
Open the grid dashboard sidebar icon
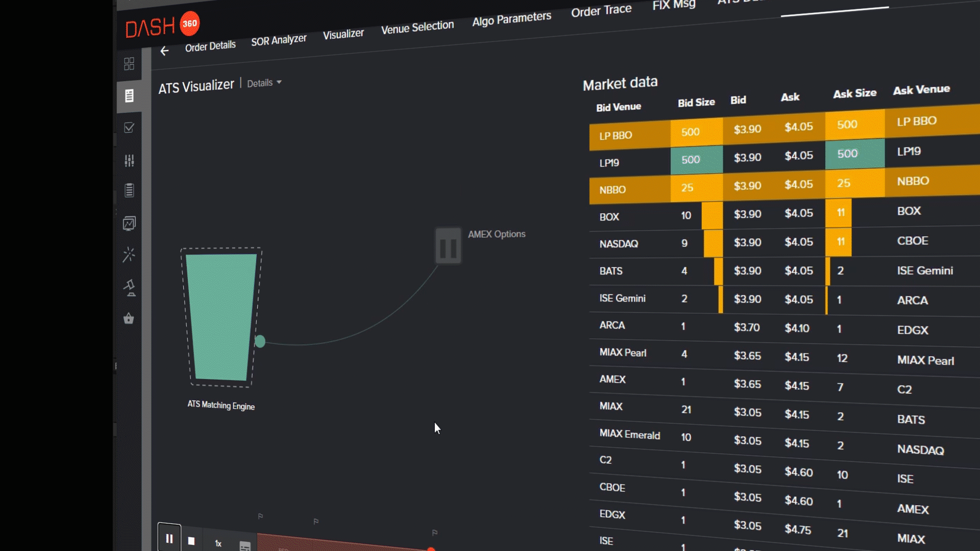(129, 64)
